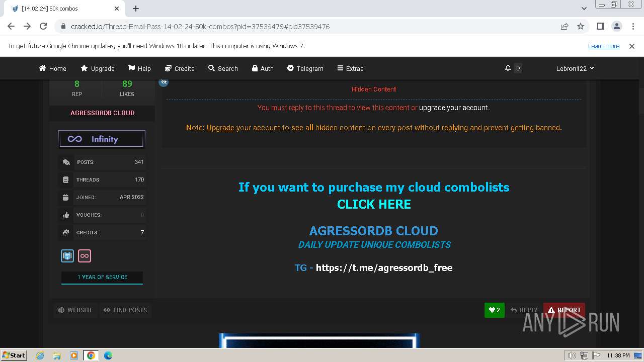
Task: Open the tab search chevron
Action: [x=584, y=9]
